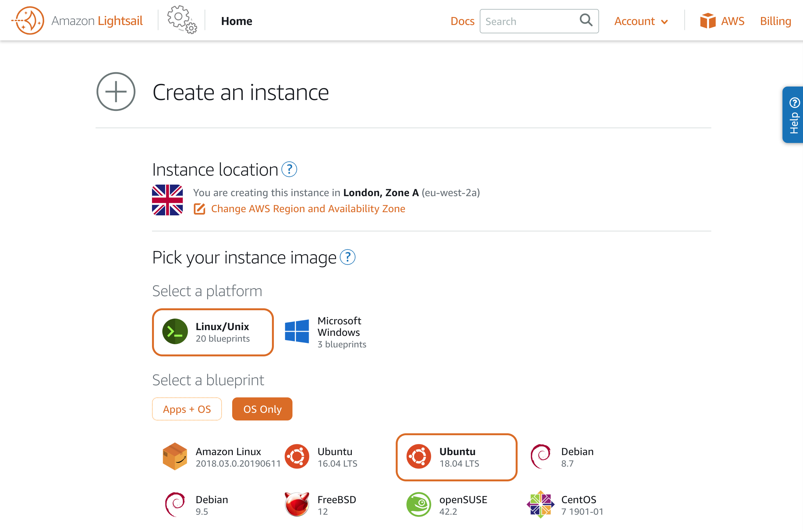Expand the Account dropdown menu
Screen dimensions: 803x532
pos(641,21)
